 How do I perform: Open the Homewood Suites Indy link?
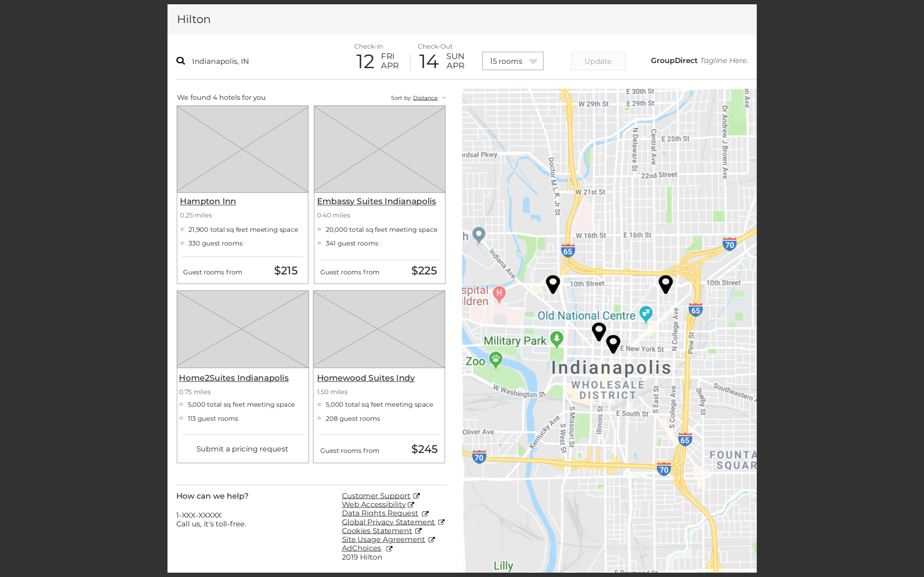click(x=365, y=378)
